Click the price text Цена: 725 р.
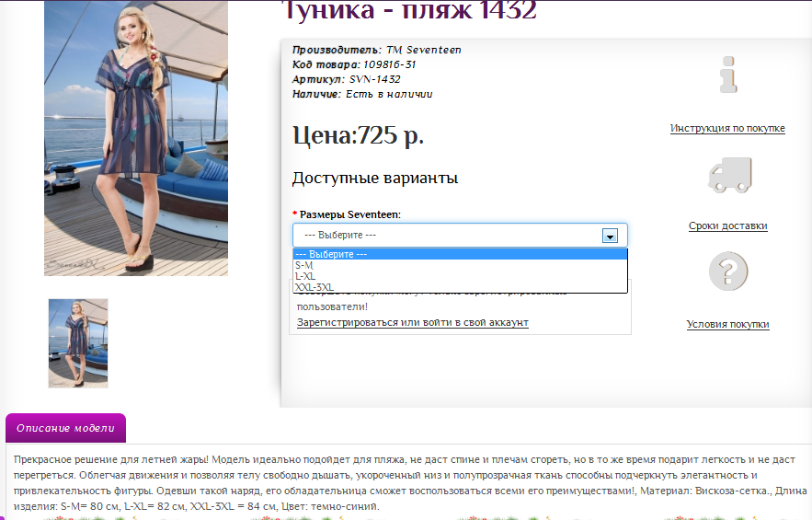 coord(358,135)
